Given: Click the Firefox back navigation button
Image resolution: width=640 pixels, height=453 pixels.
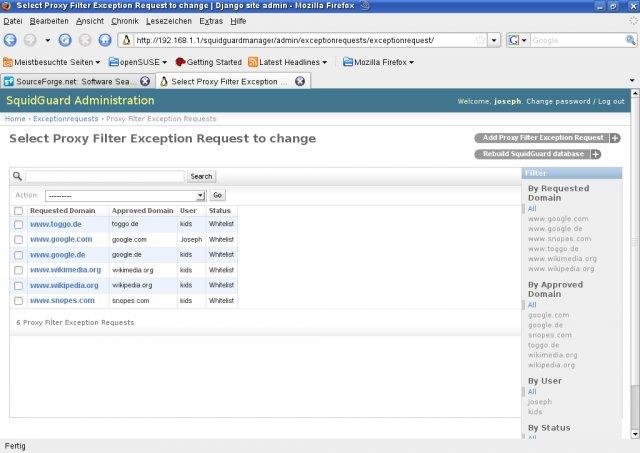Looking at the screenshot, I should pos(10,40).
